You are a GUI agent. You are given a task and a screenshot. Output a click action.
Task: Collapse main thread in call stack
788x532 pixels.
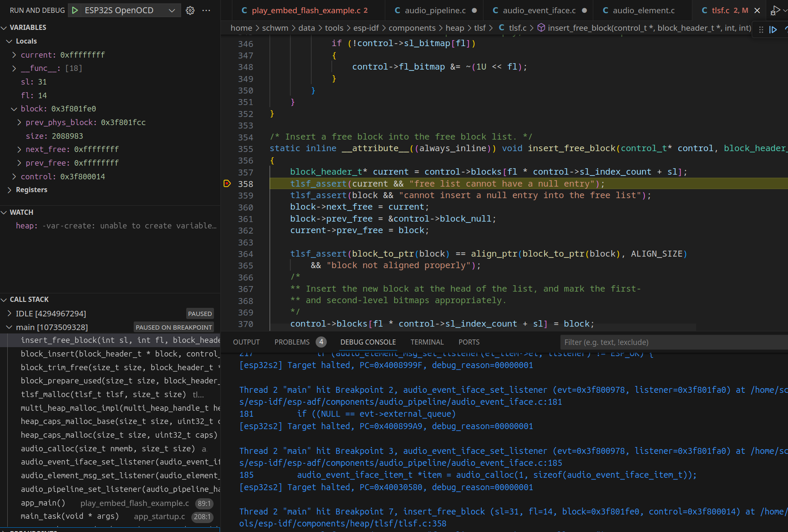(9, 327)
